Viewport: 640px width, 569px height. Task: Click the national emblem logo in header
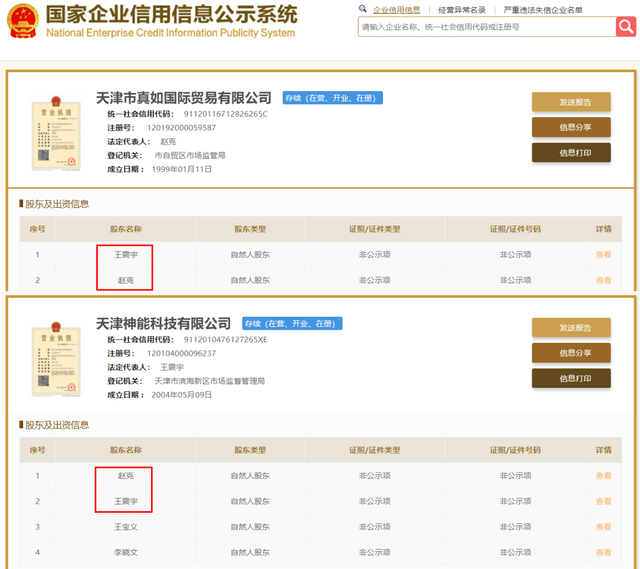[20, 20]
